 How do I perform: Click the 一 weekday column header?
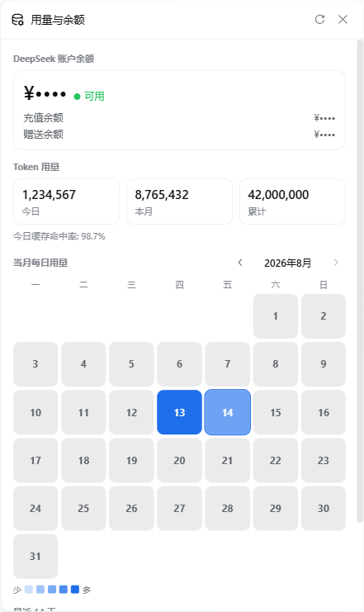(35, 285)
